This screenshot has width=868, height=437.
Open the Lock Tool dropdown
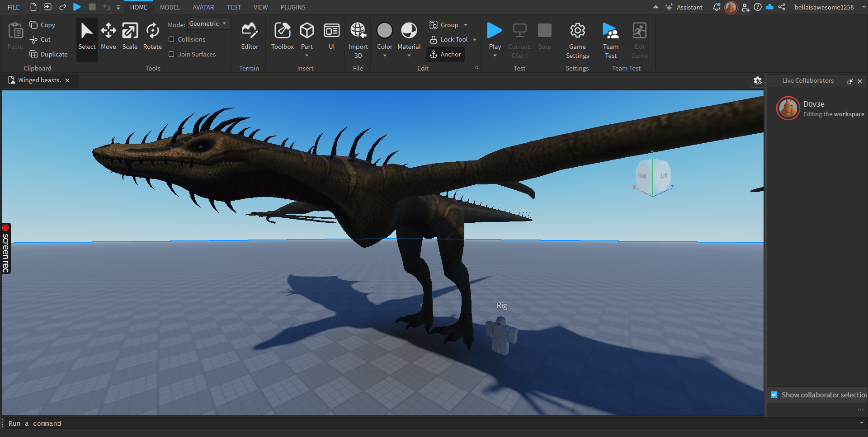click(x=474, y=39)
